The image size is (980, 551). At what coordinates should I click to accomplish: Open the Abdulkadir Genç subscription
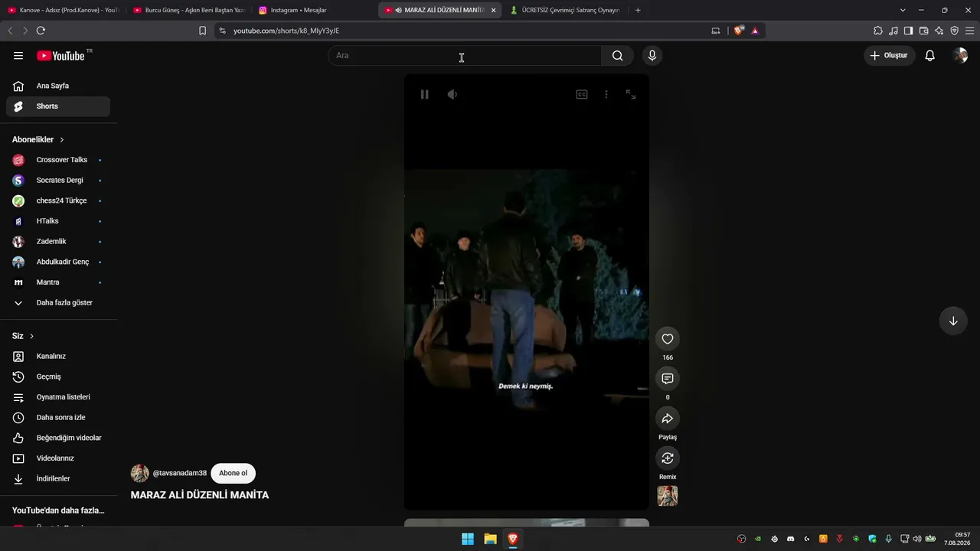(58, 262)
